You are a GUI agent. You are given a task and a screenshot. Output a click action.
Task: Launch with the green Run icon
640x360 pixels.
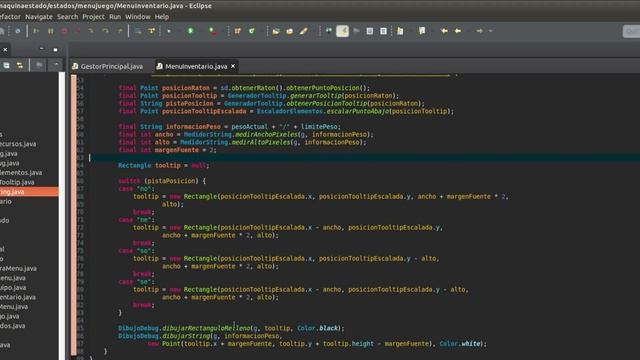[x=190, y=31]
